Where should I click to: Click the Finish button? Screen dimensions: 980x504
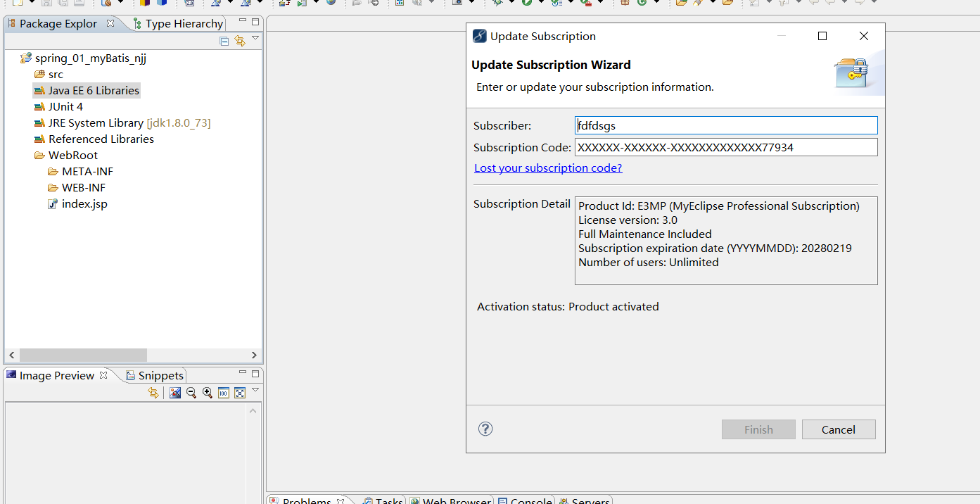coord(758,429)
